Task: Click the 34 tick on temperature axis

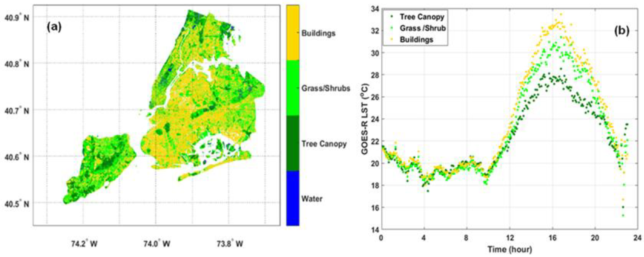Action: click(375, 9)
